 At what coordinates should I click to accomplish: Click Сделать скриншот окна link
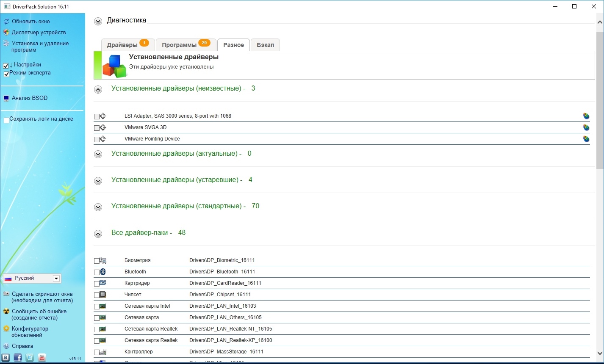pyautogui.click(x=42, y=297)
